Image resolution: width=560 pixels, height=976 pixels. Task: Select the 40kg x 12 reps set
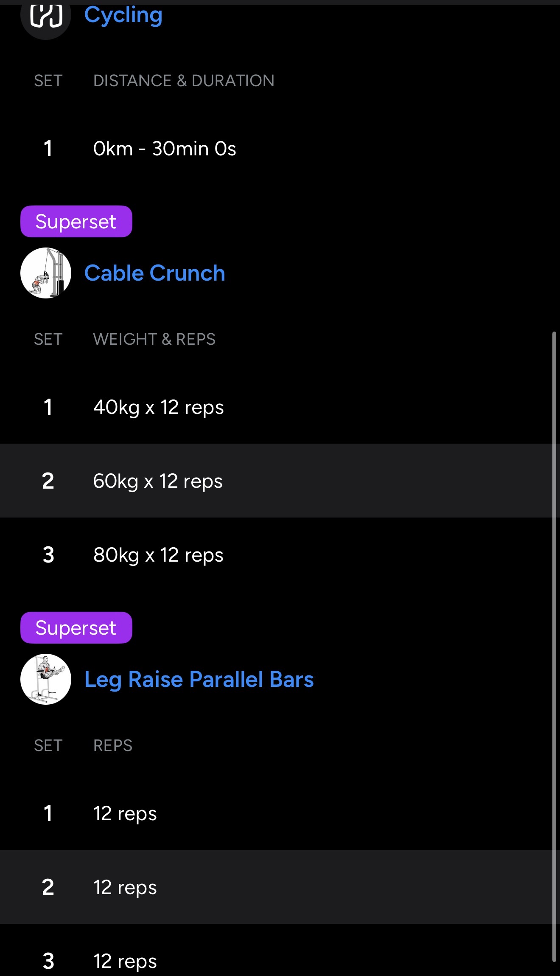[x=158, y=407]
